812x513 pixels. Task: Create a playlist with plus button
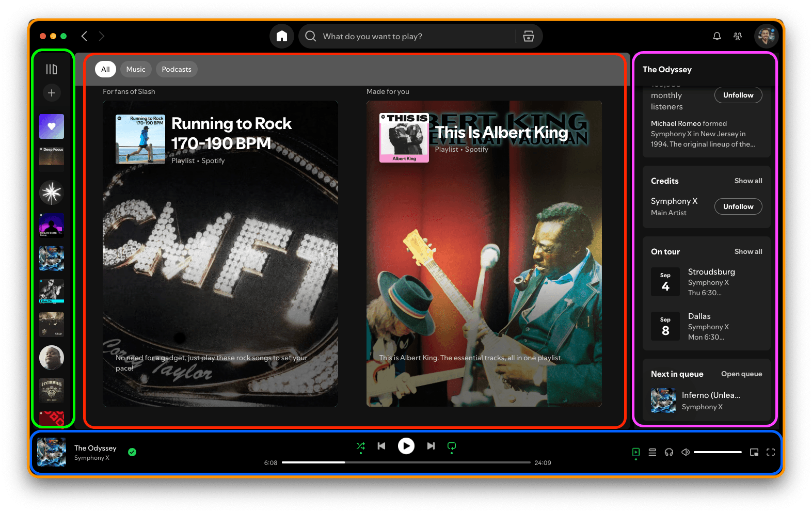52,93
